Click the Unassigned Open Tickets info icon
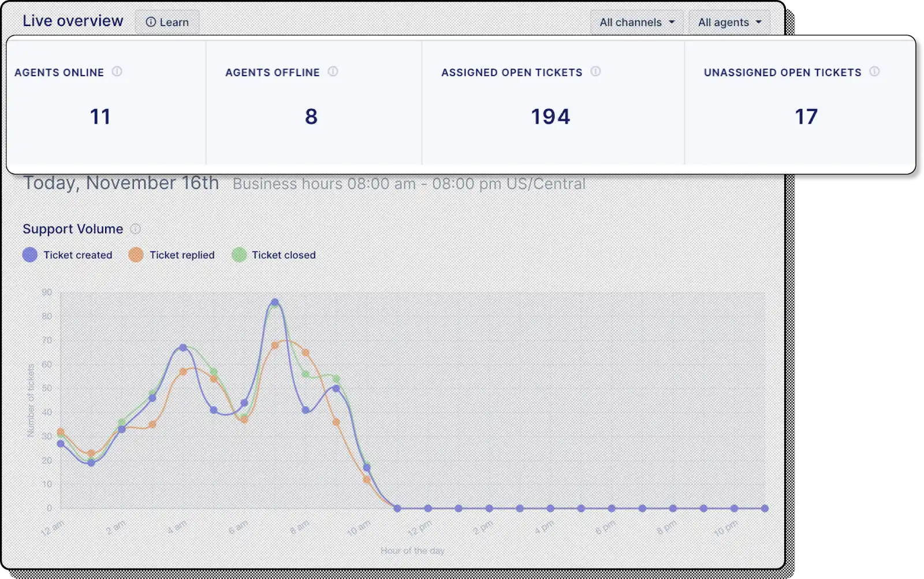The height and width of the screenshot is (579, 924). pyautogui.click(x=874, y=72)
